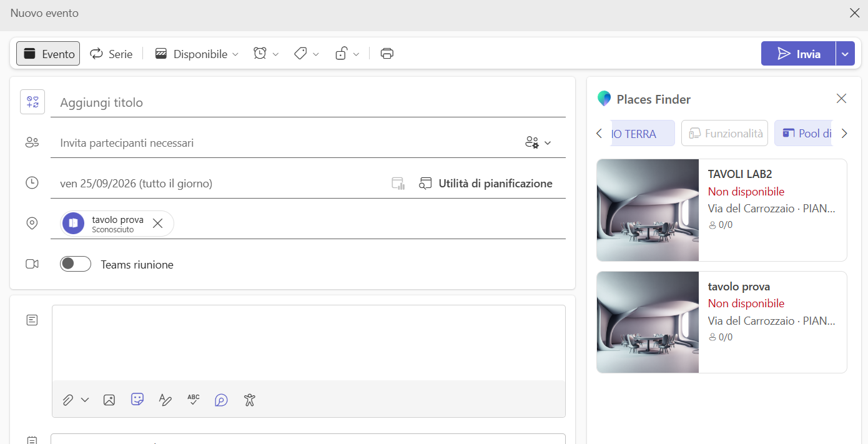Click the Aggiungi titolo field
The height and width of the screenshot is (444, 868).
pos(308,102)
